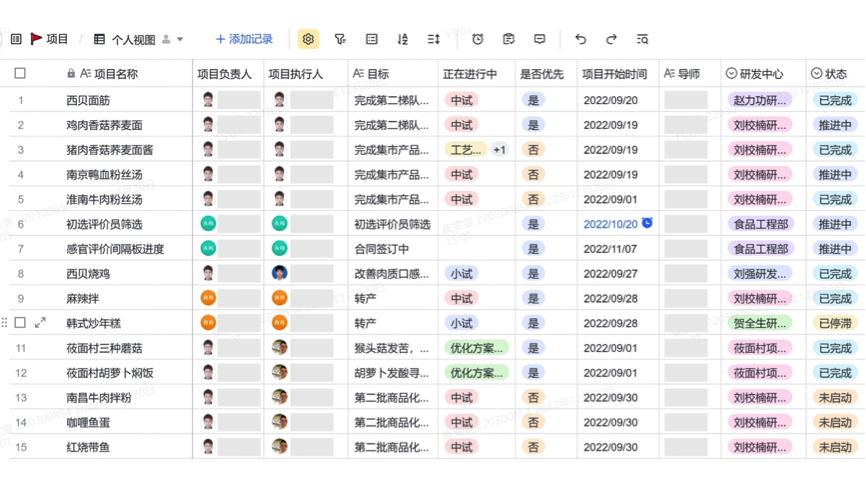Image resolution: width=866 pixels, height=487 pixels.
Task: Open the search records icon
Action: pos(642,39)
